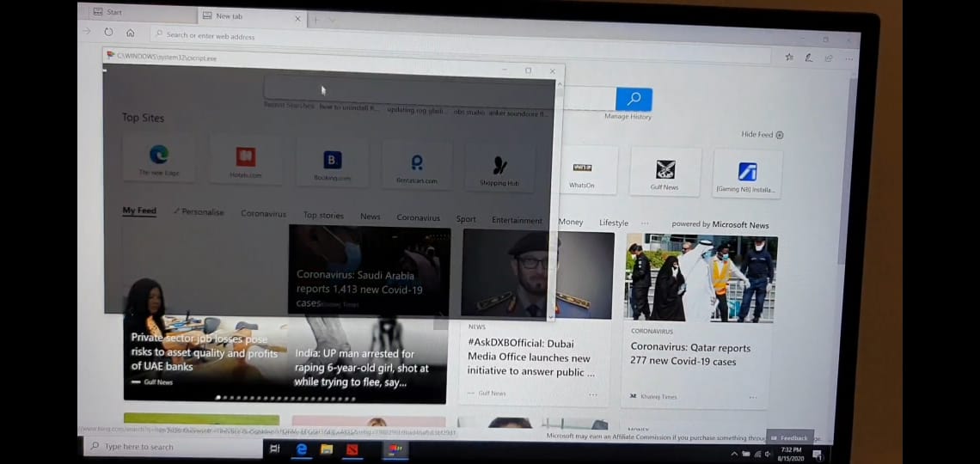Viewport: 980px width, 464px height.
Task: Open the Booking.com top site tile
Action: pyautogui.click(x=332, y=162)
